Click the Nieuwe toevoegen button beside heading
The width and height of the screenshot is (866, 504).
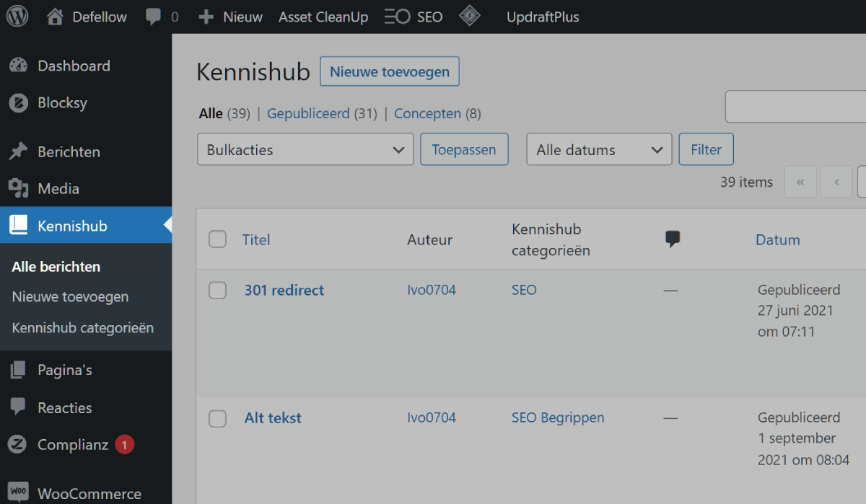[x=390, y=71]
